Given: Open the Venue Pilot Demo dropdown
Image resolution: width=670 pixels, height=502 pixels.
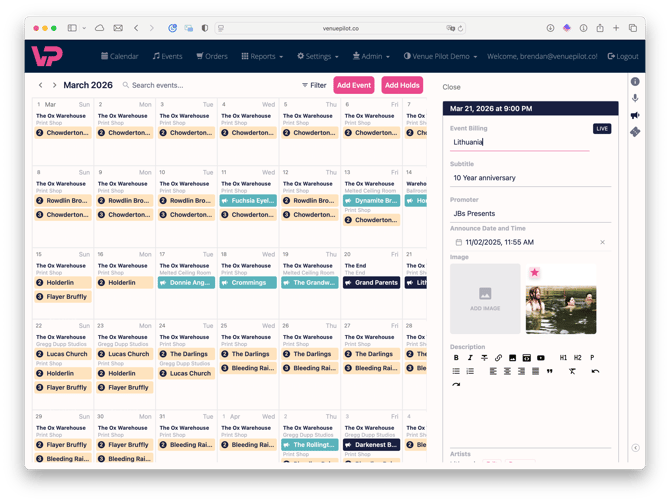Looking at the screenshot, I should coord(440,57).
